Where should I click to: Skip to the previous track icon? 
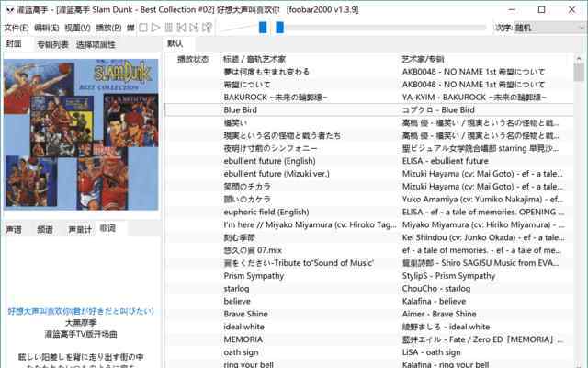[181, 28]
